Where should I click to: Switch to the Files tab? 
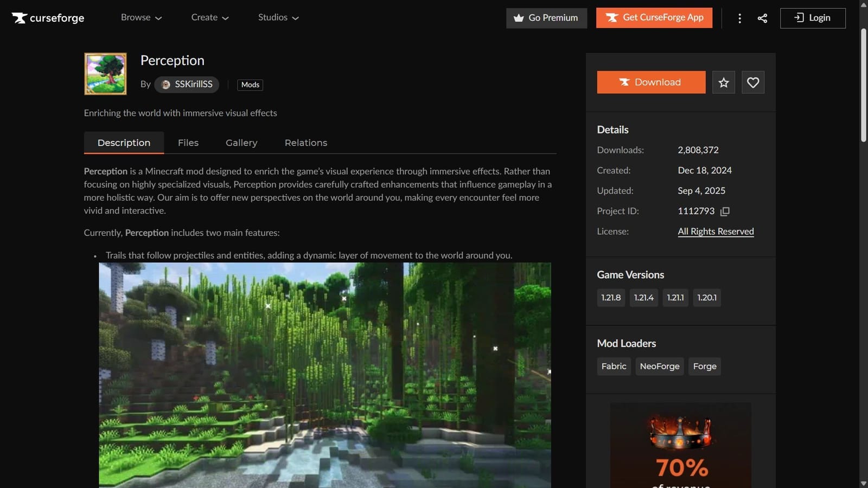coord(188,143)
